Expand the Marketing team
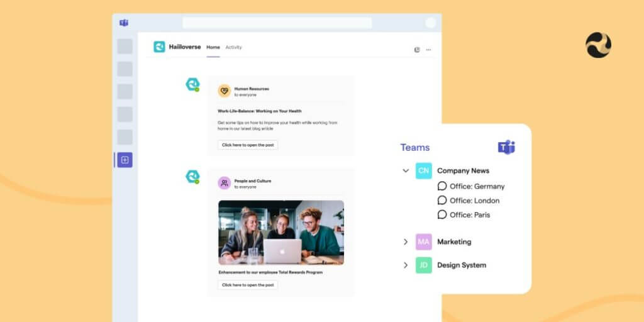The image size is (644, 322). point(406,242)
